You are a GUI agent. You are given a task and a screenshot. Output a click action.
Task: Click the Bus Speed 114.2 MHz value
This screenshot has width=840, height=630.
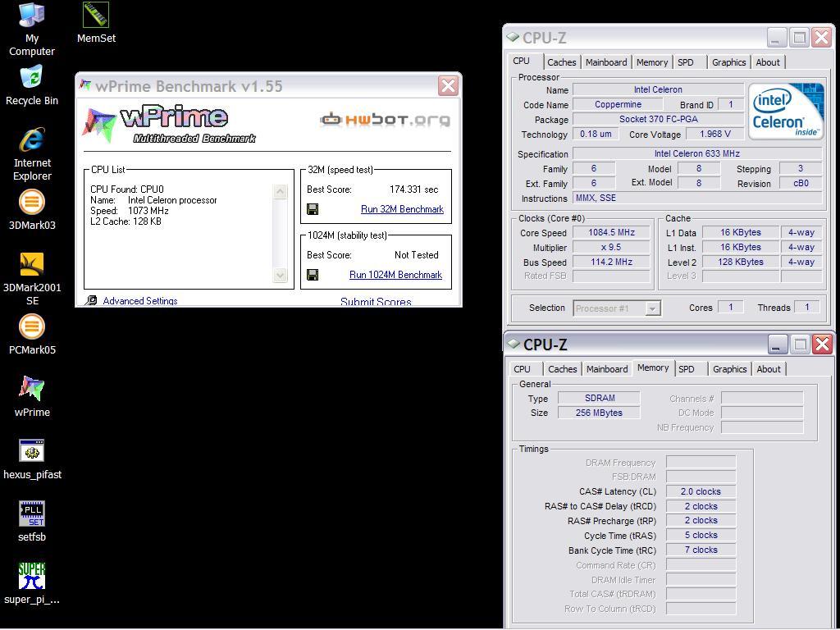click(x=611, y=262)
